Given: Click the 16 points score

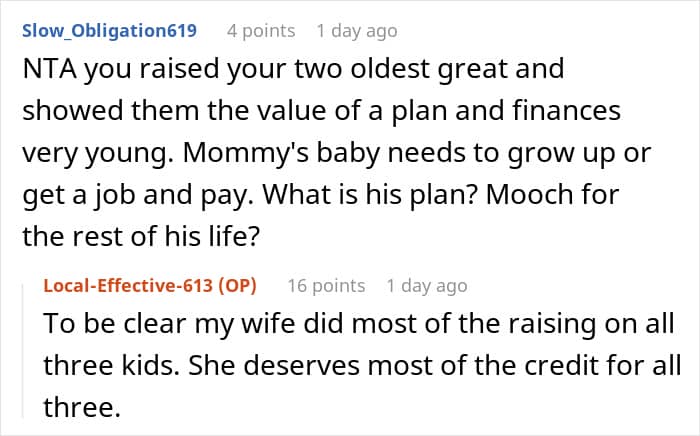Looking at the screenshot, I should [325, 285].
